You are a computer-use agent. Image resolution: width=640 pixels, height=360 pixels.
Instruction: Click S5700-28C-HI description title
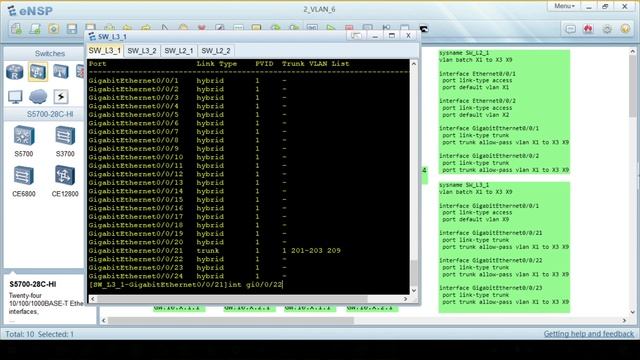click(x=33, y=284)
